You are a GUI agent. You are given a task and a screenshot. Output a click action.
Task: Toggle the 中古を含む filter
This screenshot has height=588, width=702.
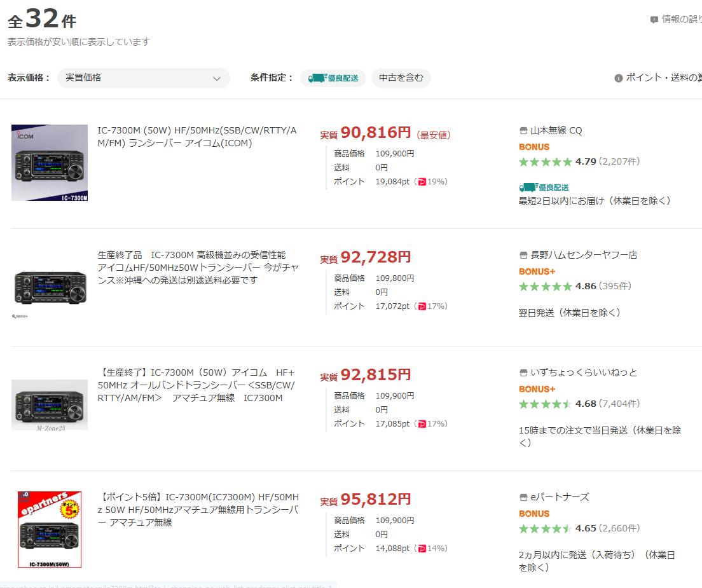coord(401,78)
